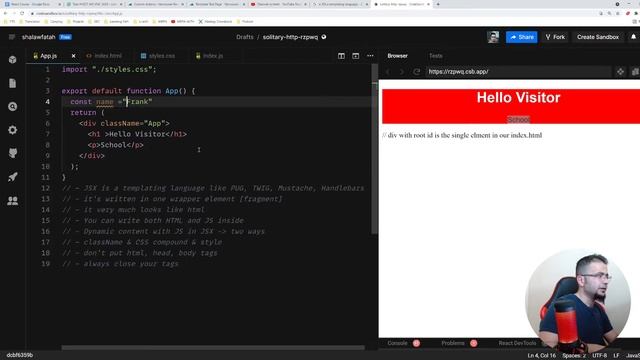
Task: Click the Chrome address bar
Action: (314, 13)
